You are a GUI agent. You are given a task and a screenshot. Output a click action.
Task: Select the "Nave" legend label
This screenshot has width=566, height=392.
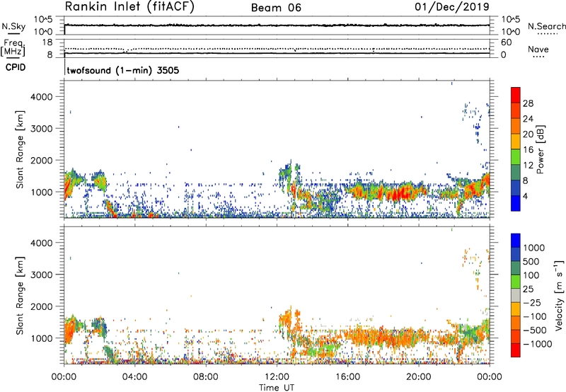click(x=538, y=49)
